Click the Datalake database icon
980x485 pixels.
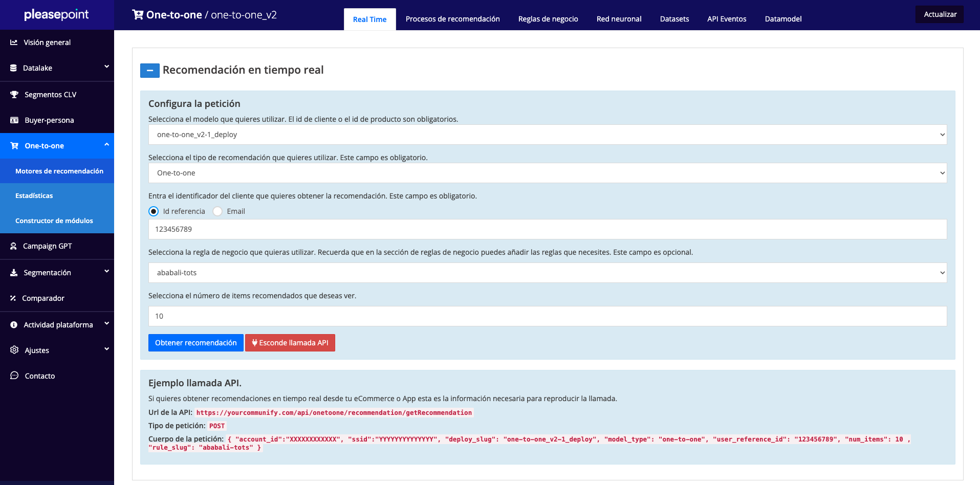14,68
